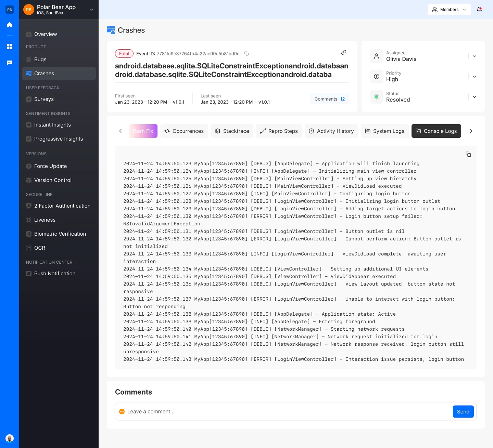The height and width of the screenshot is (448, 493).
Task: Open the dashboard grid icon
Action: coord(10,47)
